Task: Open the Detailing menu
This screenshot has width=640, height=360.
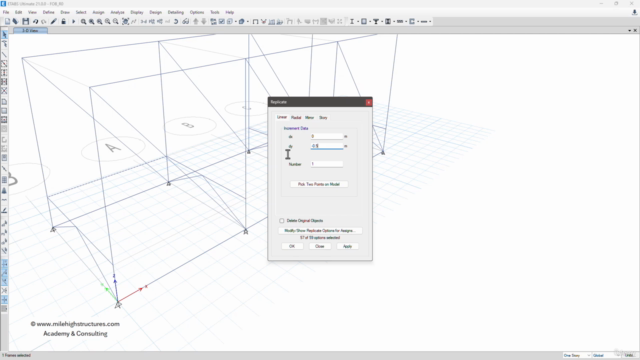Action: 176,12
